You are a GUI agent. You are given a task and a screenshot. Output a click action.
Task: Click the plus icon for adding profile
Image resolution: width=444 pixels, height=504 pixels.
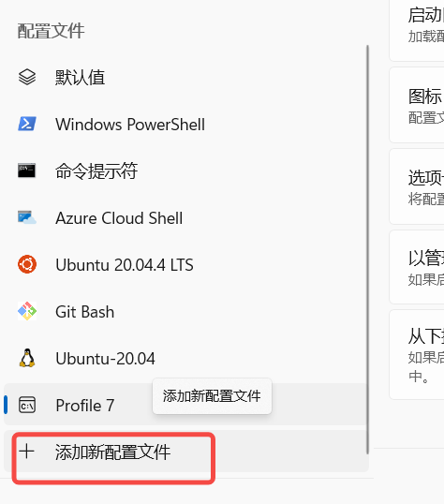[26, 451]
